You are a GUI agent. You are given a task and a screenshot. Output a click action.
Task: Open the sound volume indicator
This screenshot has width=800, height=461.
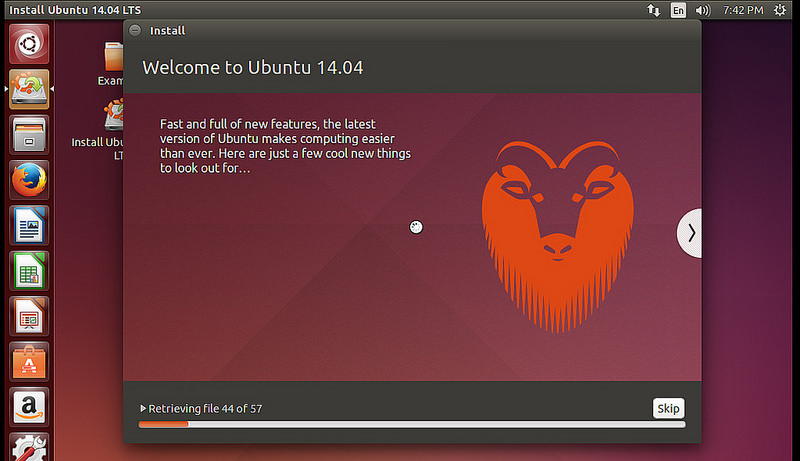(x=703, y=10)
